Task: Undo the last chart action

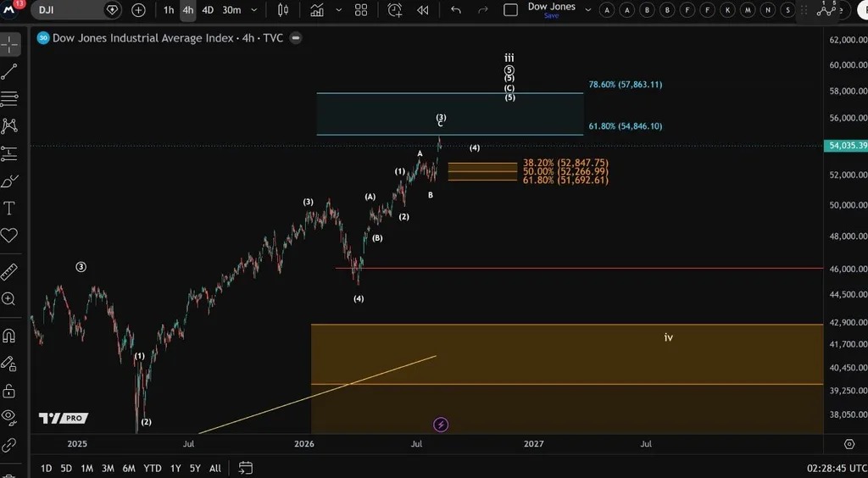Action: pyautogui.click(x=456, y=10)
